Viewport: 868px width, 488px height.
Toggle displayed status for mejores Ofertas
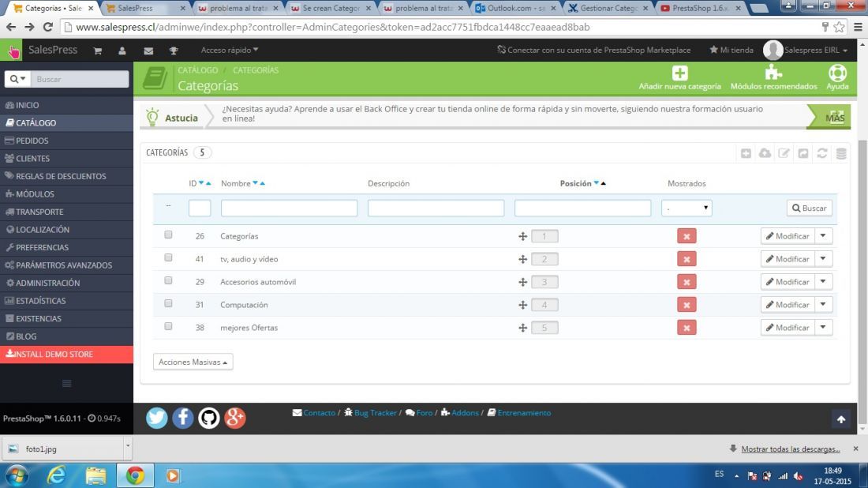pyautogui.click(x=687, y=328)
